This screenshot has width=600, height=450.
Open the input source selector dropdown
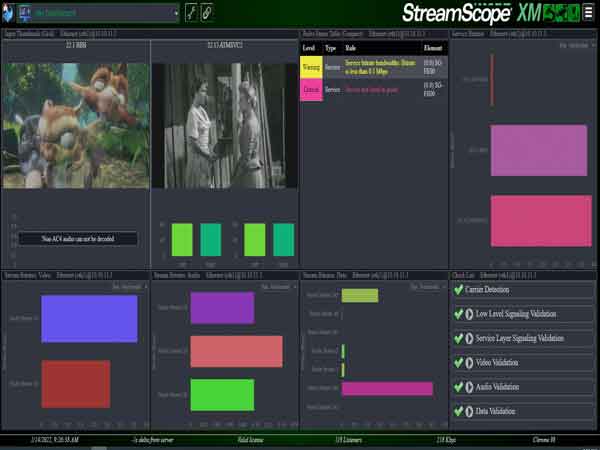(98, 13)
